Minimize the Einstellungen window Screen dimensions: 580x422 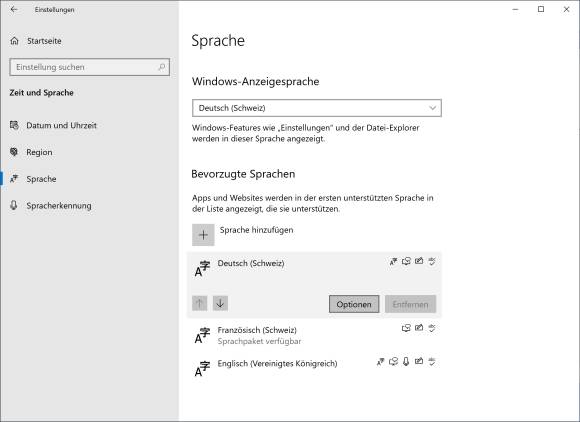click(515, 10)
